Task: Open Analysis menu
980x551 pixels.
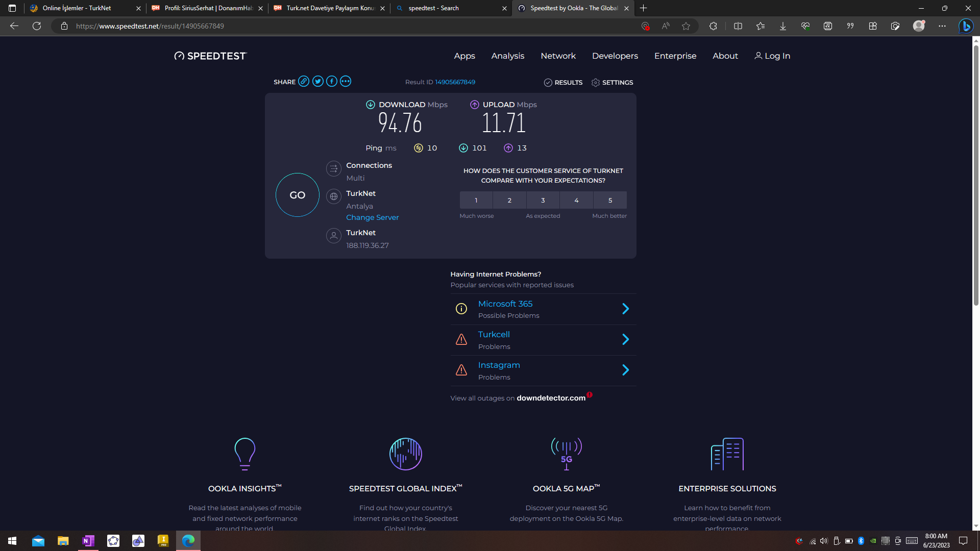Action: (x=508, y=56)
